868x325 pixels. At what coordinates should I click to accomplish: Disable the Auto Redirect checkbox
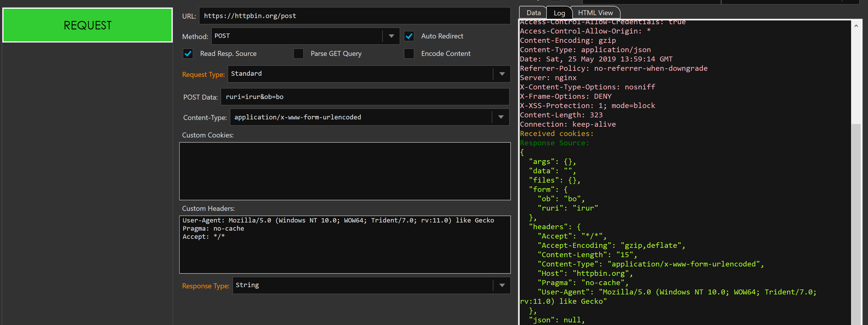tap(409, 36)
